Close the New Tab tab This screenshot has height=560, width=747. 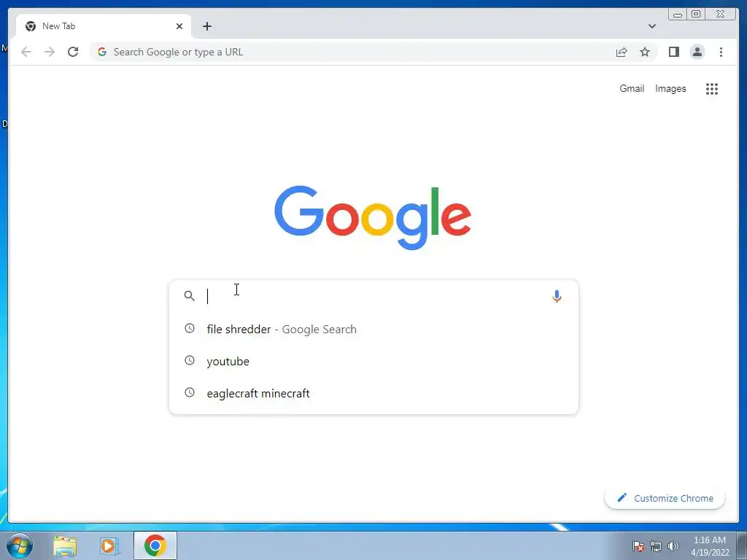point(179,26)
